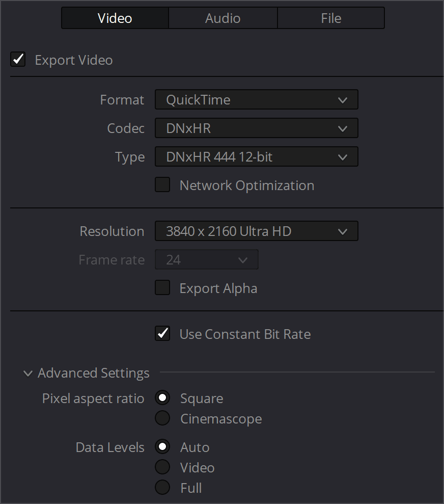The image size is (444, 504).
Task: Open the Resolution dropdown 3840 x 2160
Action: click(x=257, y=231)
